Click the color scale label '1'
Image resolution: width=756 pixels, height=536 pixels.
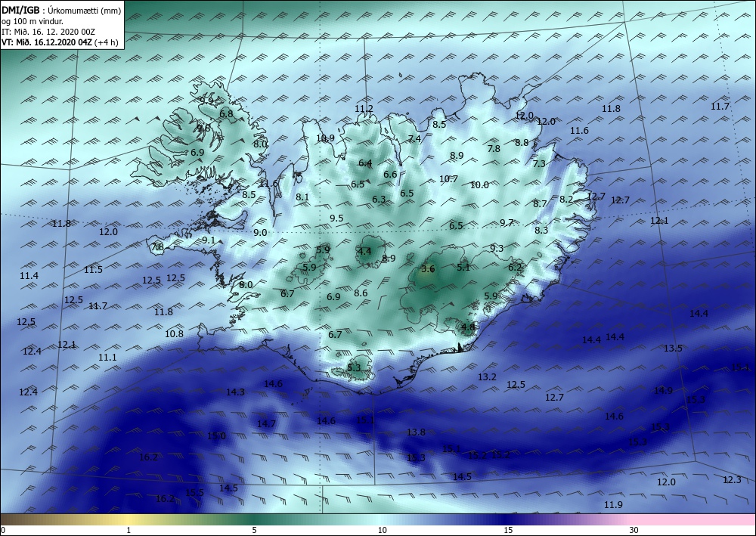click(129, 530)
